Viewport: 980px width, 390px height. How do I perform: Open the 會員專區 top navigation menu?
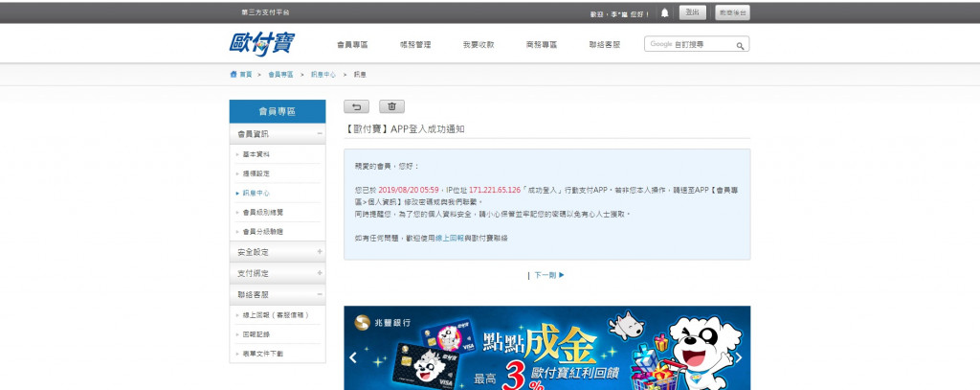click(x=352, y=44)
